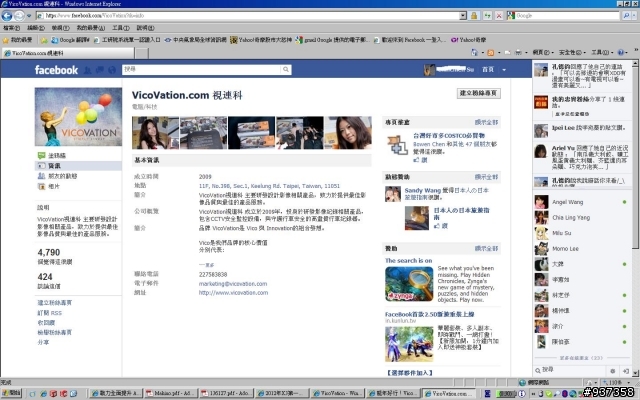This screenshot has width=640, height=400.
Task: Open Google 翻譯 favorites bookmark
Action: (x=70, y=40)
